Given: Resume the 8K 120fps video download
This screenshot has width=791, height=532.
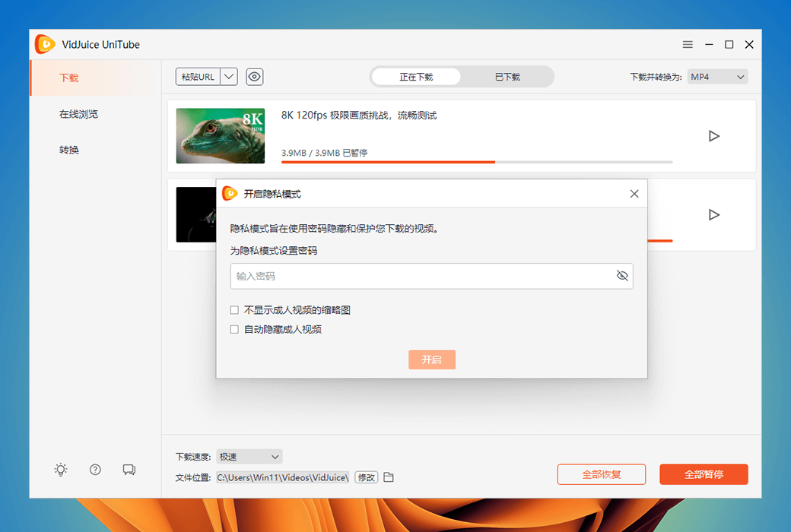Looking at the screenshot, I should [x=714, y=136].
